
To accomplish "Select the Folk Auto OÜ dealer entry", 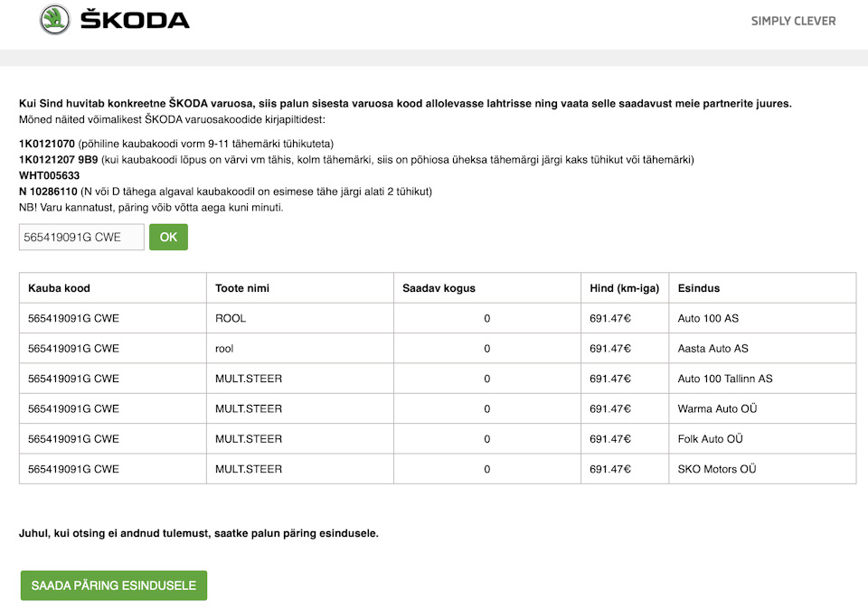I will tap(434, 438).
